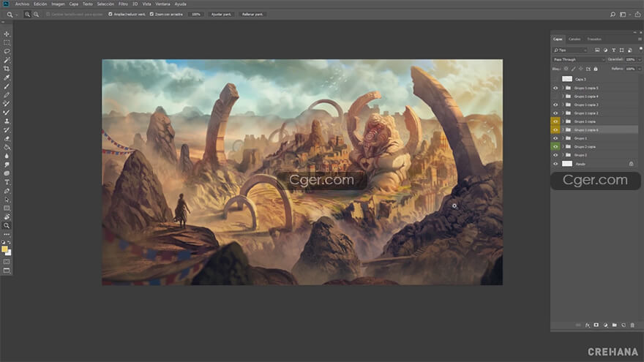Select the Eraser tool
Screen dimensions: 644x362
coord(7,139)
